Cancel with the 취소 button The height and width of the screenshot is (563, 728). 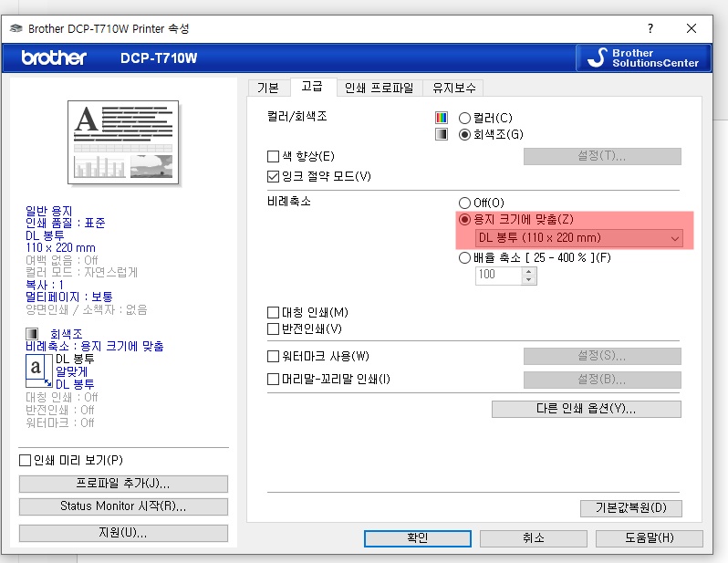click(534, 538)
